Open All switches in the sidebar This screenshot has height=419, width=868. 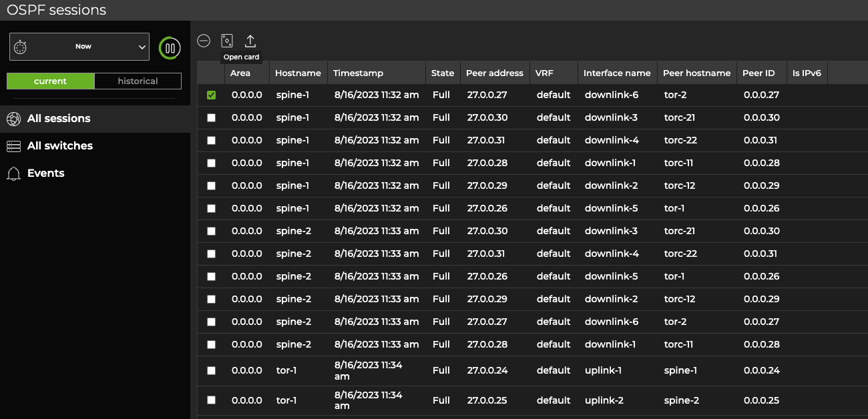pos(60,146)
